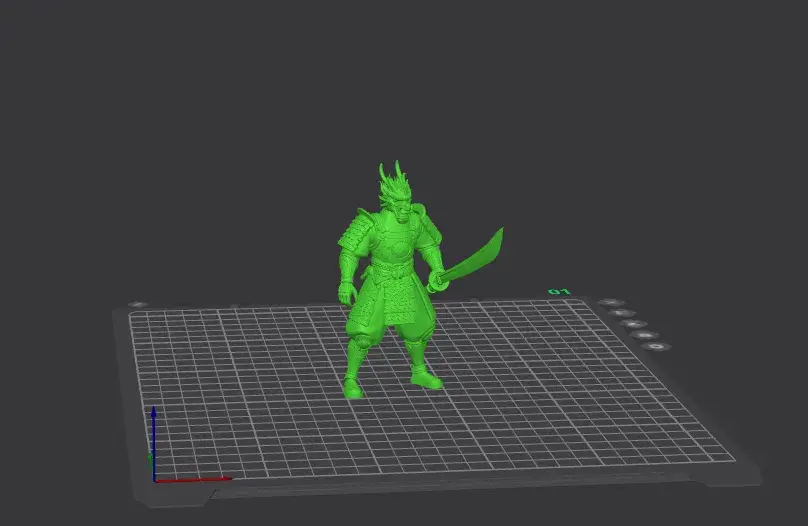The image size is (808, 526).
Task: Click the auto-orient icon second from the top
Action: pyautogui.click(x=622, y=313)
